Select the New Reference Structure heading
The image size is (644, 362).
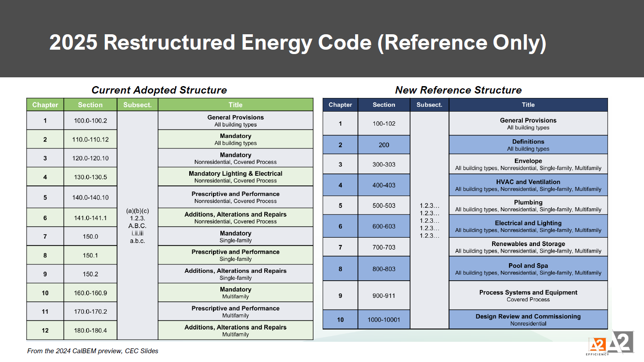(458, 90)
